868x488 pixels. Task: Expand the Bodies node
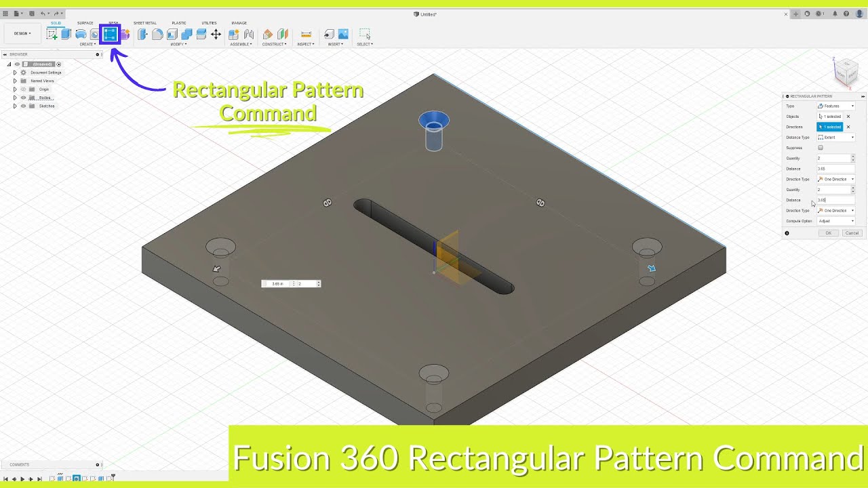click(15, 98)
